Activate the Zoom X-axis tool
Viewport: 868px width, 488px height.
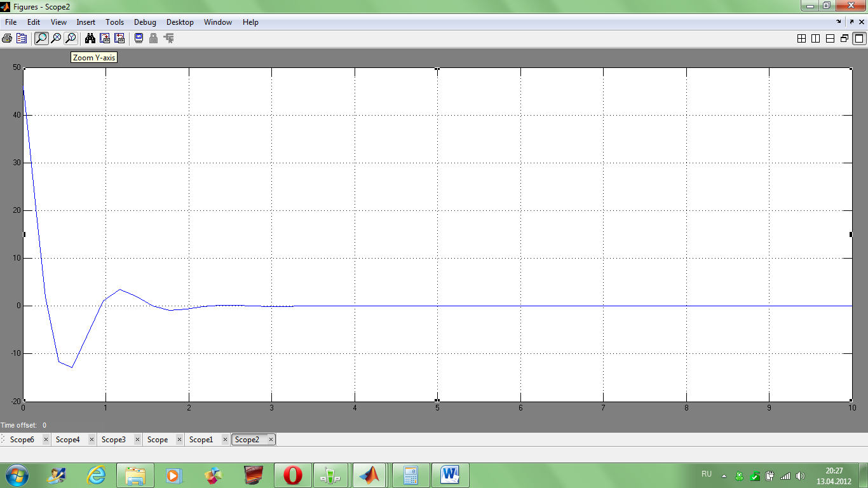(x=56, y=38)
